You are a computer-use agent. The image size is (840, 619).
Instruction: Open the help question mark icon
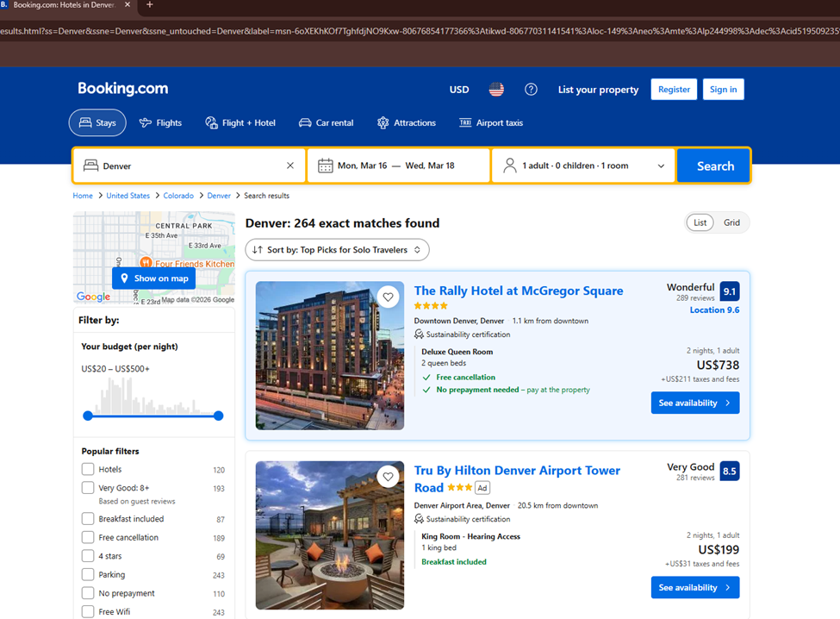tap(531, 90)
